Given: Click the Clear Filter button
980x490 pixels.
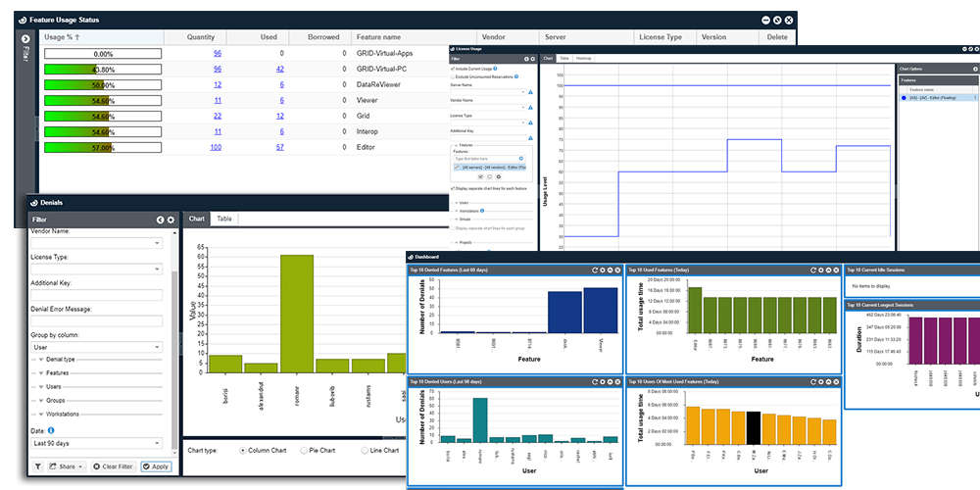Looking at the screenshot, I should pos(113,466).
